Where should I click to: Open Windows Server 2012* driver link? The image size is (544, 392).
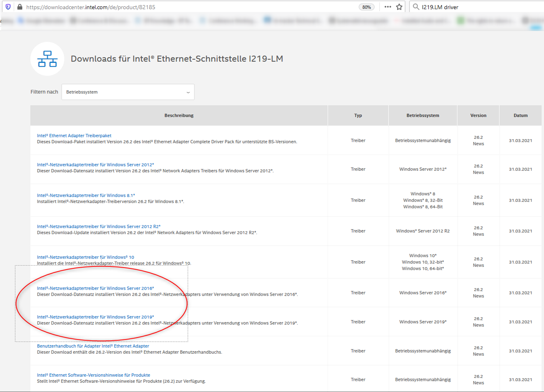(x=95, y=165)
